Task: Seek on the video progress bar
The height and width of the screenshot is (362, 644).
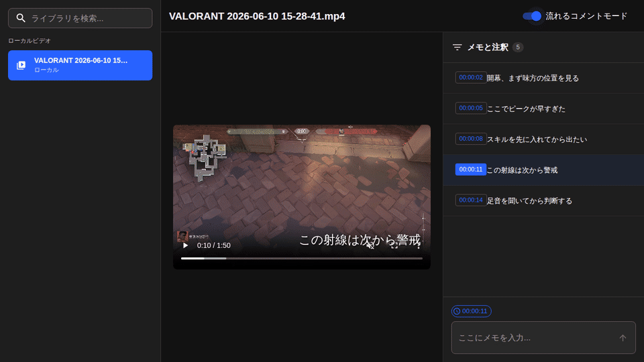Action: tap(301, 258)
